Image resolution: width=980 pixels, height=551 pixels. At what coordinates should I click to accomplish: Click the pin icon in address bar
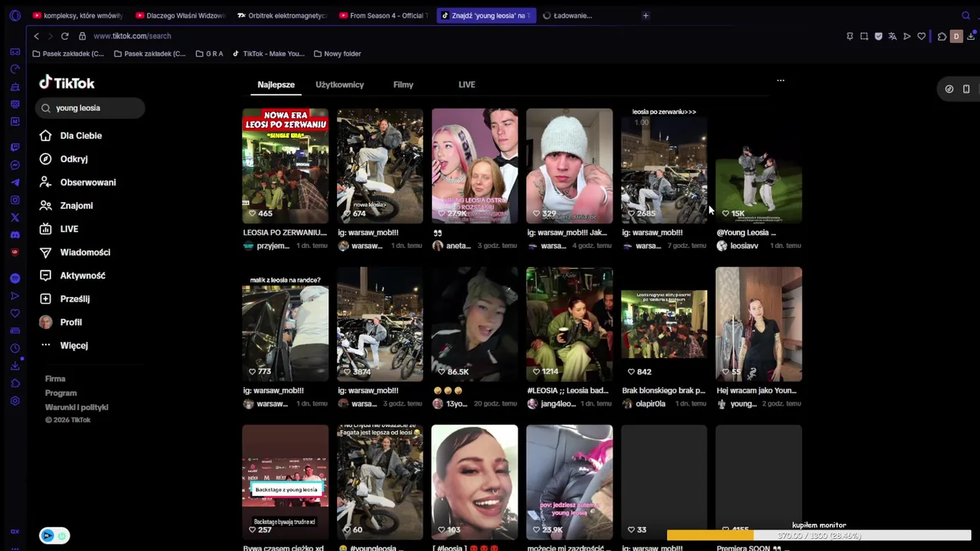coord(850,36)
